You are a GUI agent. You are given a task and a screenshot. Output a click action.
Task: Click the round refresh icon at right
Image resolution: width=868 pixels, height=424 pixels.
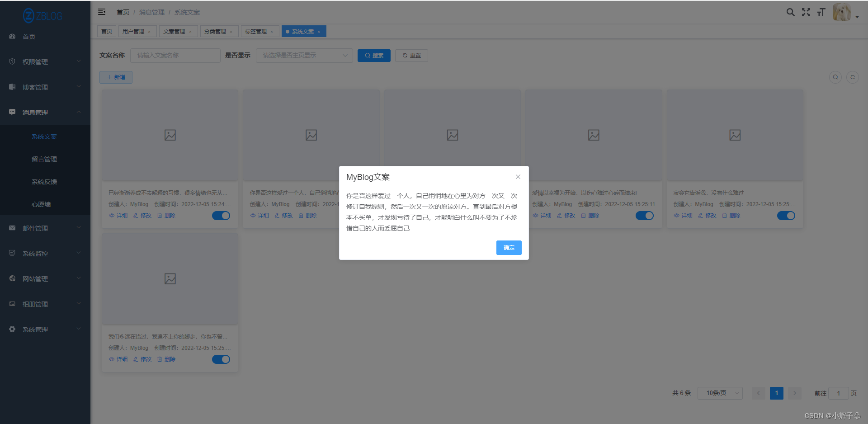click(x=853, y=77)
